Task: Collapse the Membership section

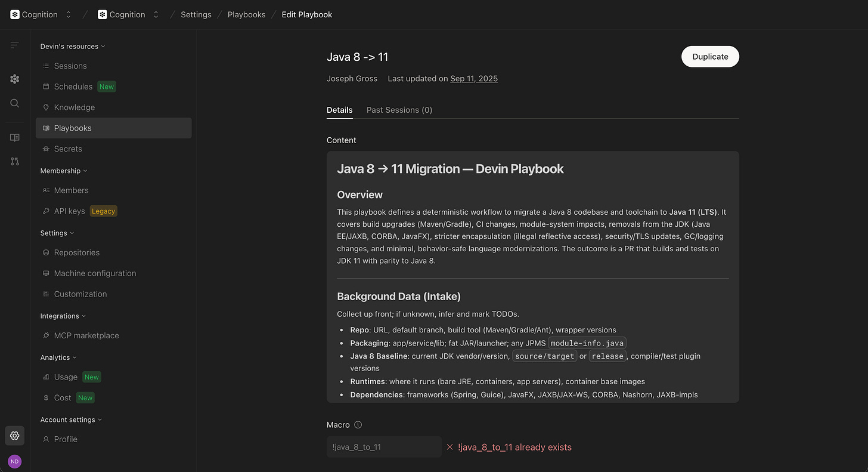Action: (63, 171)
